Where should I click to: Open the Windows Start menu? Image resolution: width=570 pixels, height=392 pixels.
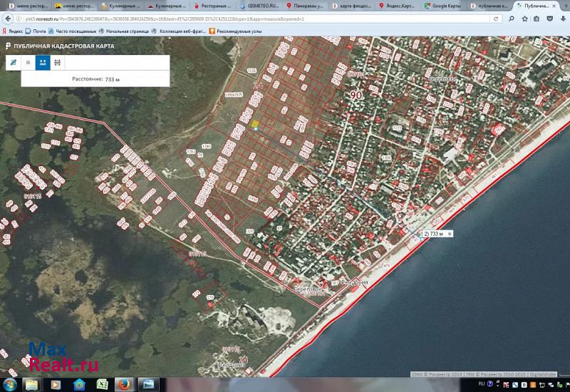click(x=11, y=385)
